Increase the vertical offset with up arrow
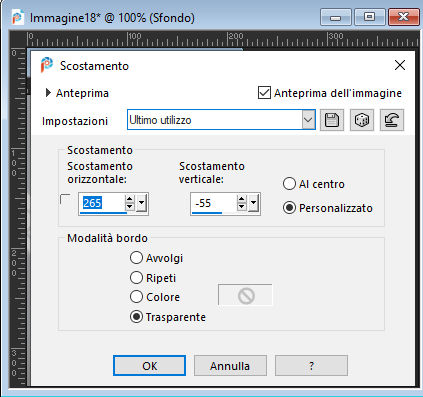The width and height of the screenshot is (423, 397). (x=242, y=199)
